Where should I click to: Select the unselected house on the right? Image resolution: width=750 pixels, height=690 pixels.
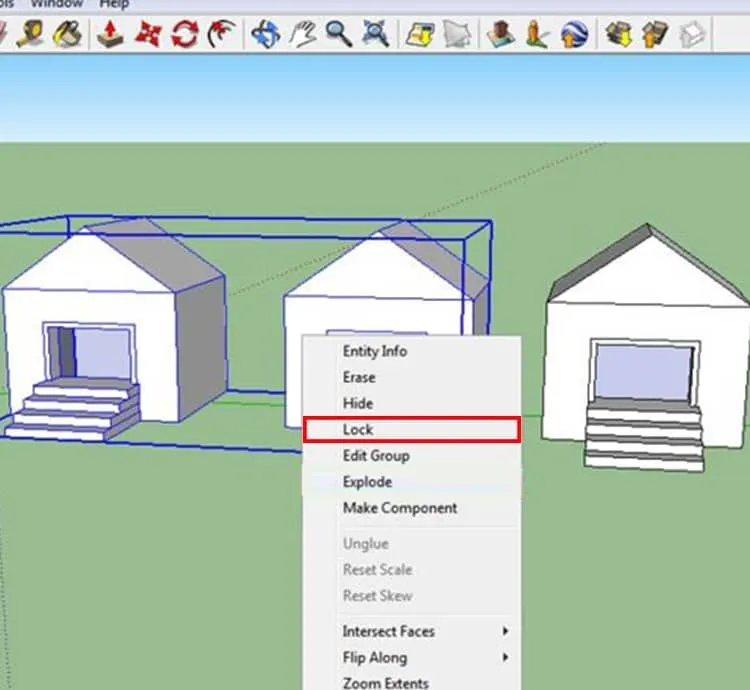coord(646,349)
